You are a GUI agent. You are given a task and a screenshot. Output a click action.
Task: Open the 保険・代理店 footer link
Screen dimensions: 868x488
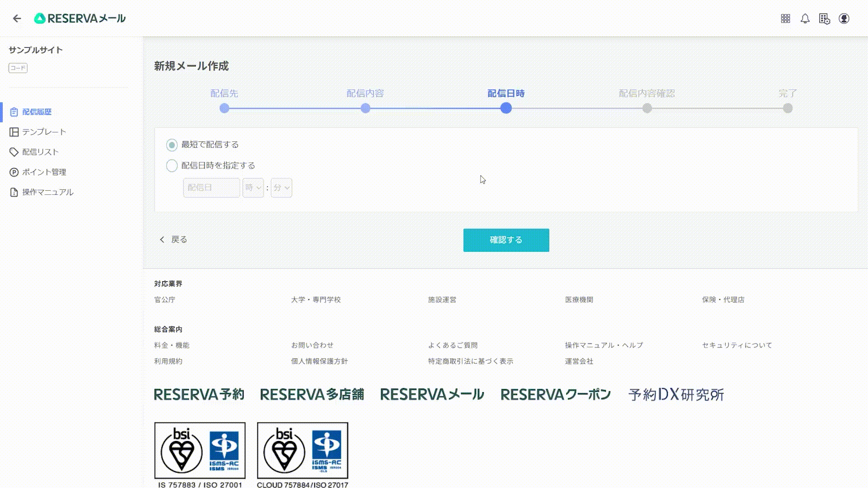pos(723,300)
